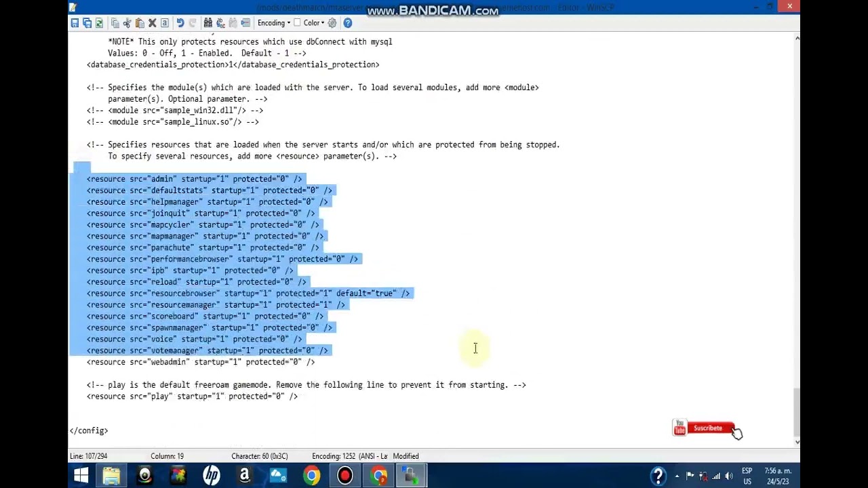
Task: Click the resource src="helpmanager" line
Action: (207, 202)
